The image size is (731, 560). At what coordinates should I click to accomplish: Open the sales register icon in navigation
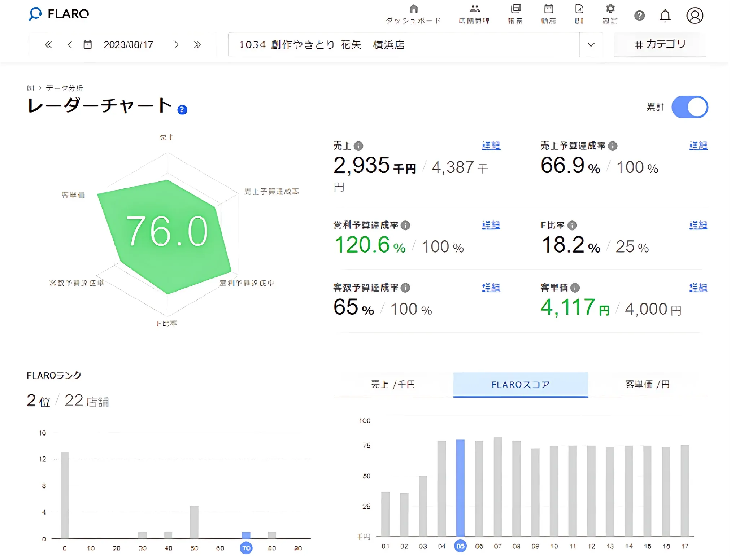pyautogui.click(x=516, y=9)
